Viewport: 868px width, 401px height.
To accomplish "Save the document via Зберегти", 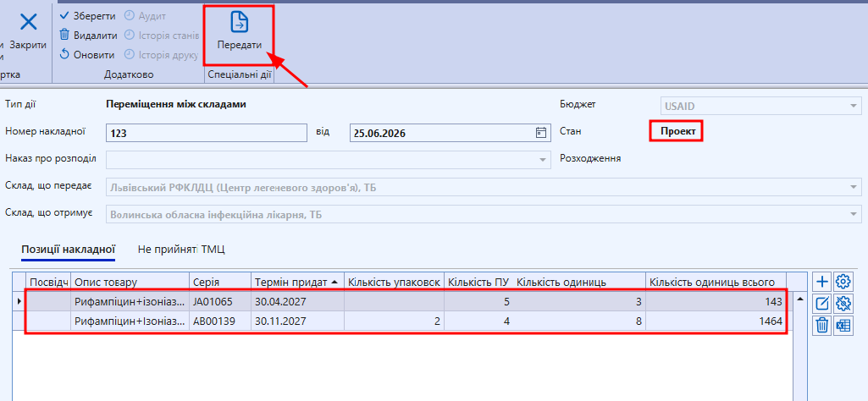I will point(87,16).
